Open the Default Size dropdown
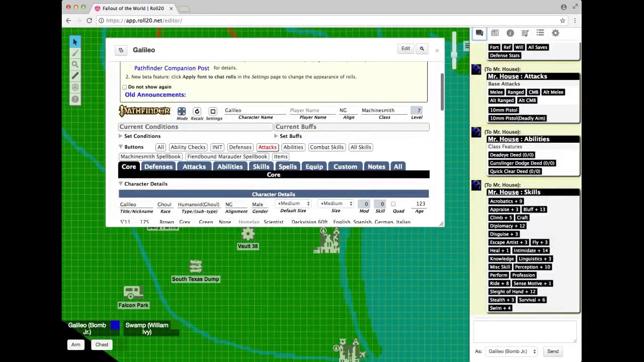 click(293, 204)
